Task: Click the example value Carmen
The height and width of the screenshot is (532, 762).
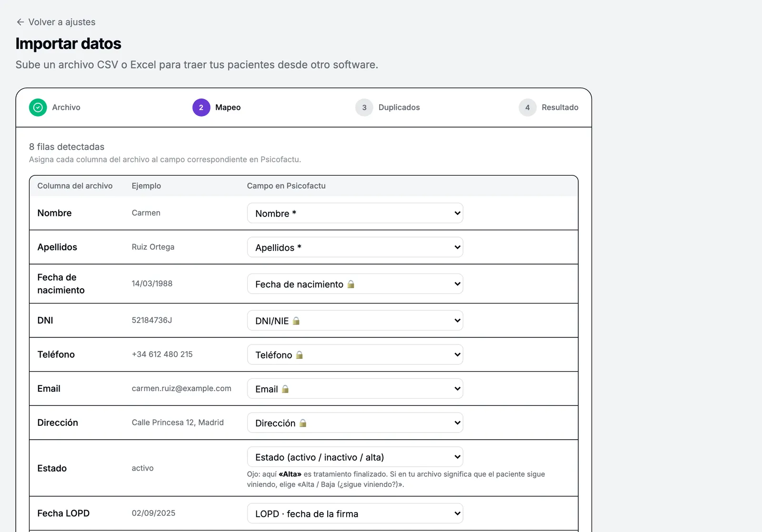Action: point(146,213)
